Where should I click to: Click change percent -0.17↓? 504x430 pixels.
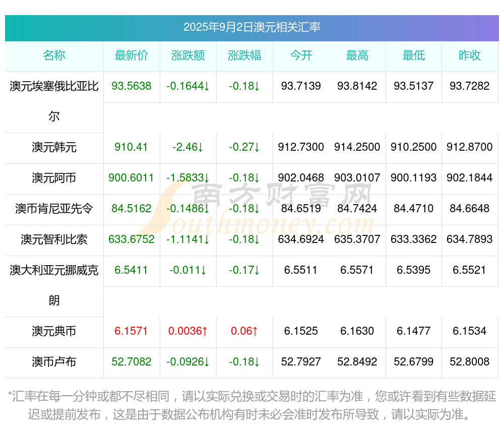tap(244, 270)
